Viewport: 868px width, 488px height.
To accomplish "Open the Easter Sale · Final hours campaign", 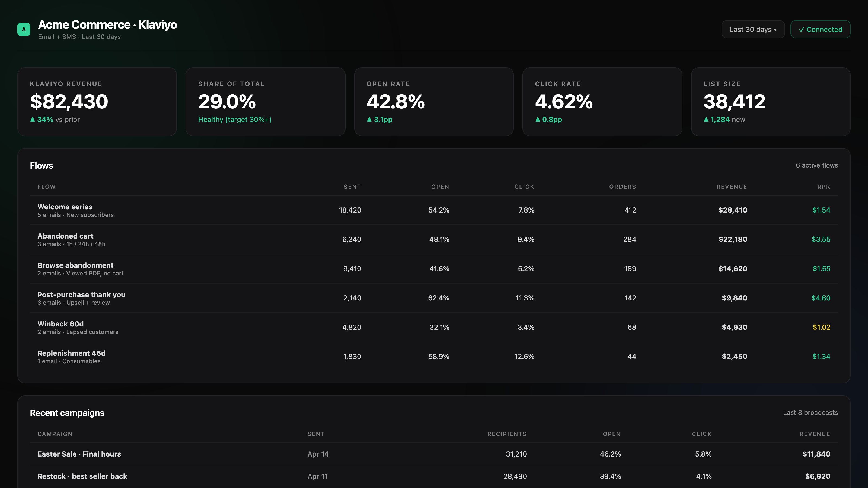I will pos(434,454).
